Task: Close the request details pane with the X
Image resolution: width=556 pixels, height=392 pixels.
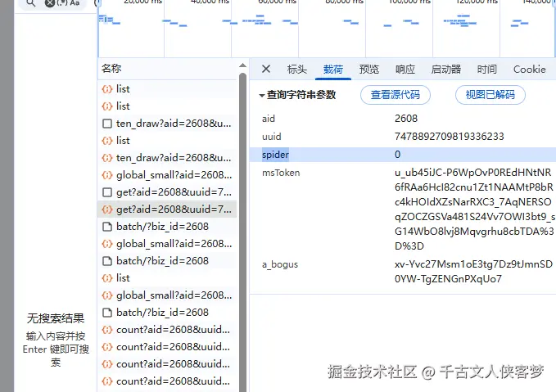Action: 266,69
